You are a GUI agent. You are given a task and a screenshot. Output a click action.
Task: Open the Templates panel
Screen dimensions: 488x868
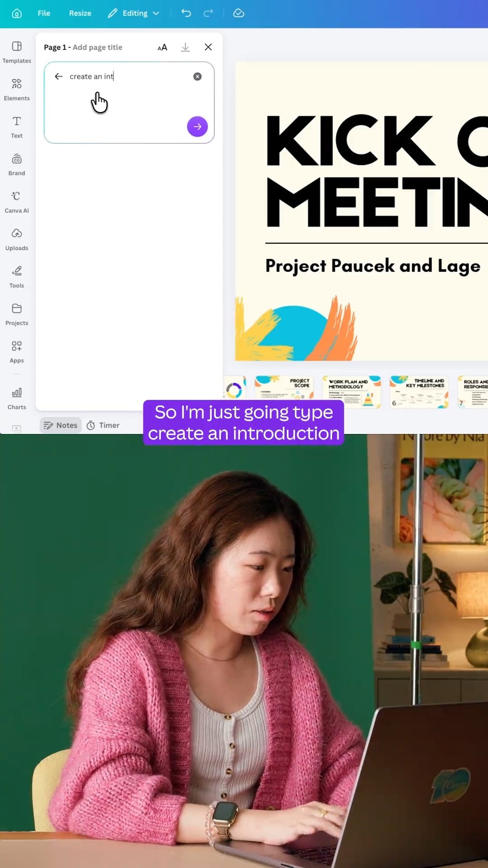17,52
